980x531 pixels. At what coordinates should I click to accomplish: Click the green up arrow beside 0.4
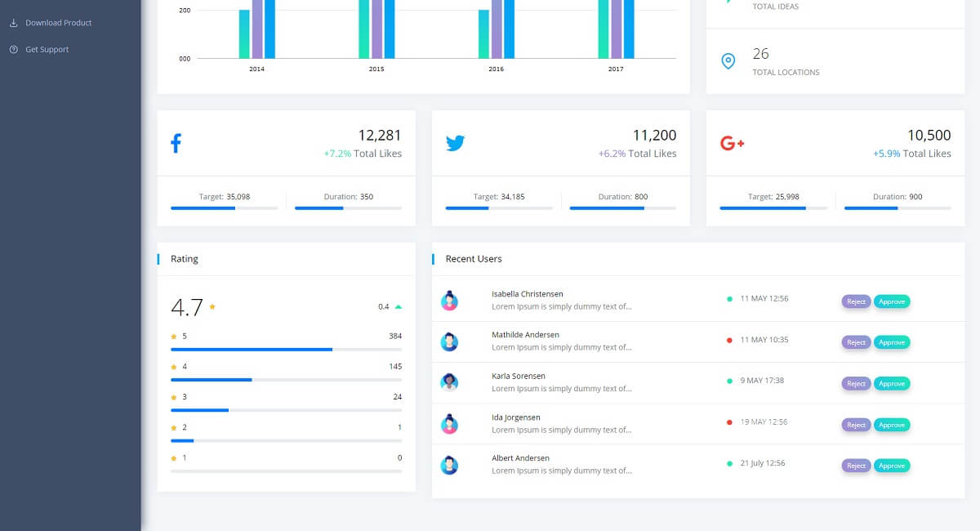pos(398,307)
